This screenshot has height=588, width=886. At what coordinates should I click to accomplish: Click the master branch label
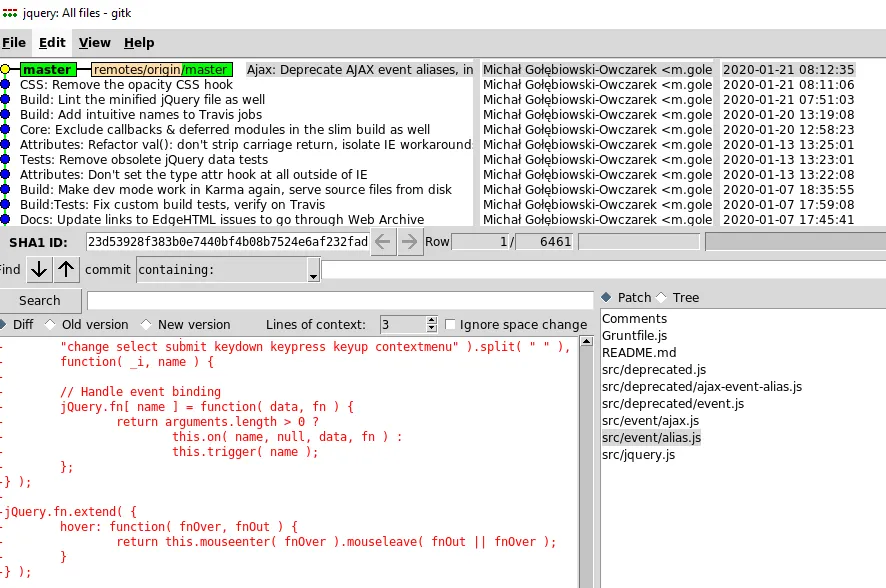pos(47,69)
